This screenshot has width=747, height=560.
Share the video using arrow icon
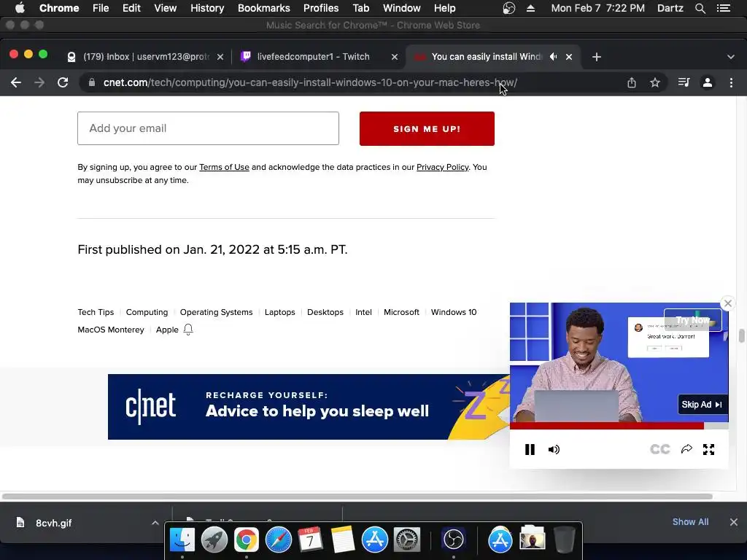coord(686,449)
